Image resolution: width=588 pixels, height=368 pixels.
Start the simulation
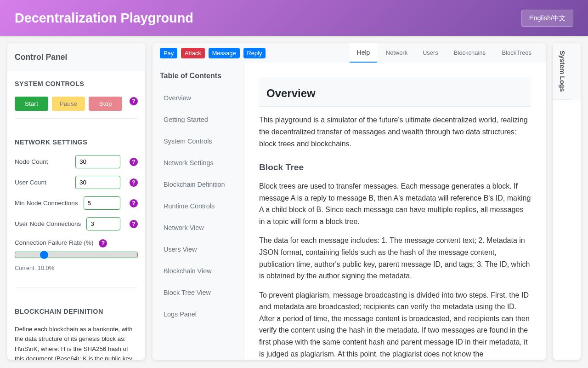click(31, 103)
